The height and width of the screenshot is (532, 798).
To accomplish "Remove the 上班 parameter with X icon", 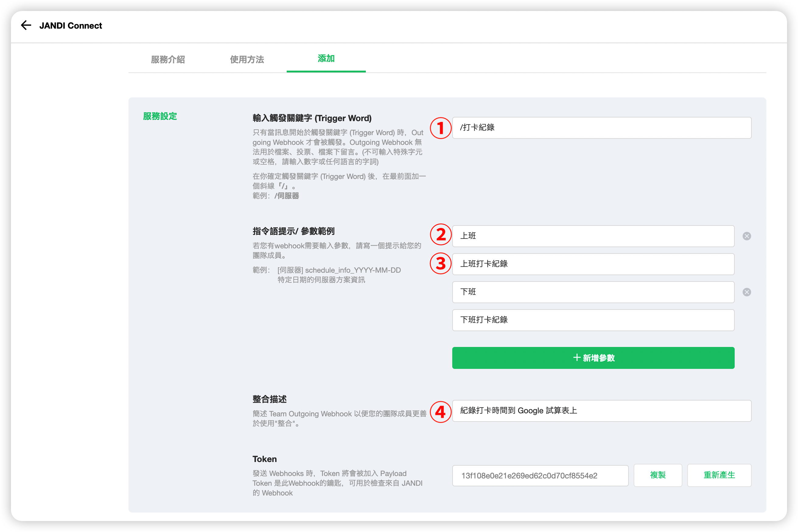I will pos(747,236).
